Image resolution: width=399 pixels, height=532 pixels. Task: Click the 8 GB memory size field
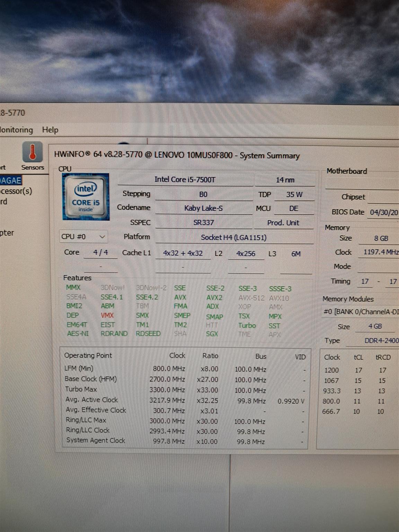(x=380, y=238)
